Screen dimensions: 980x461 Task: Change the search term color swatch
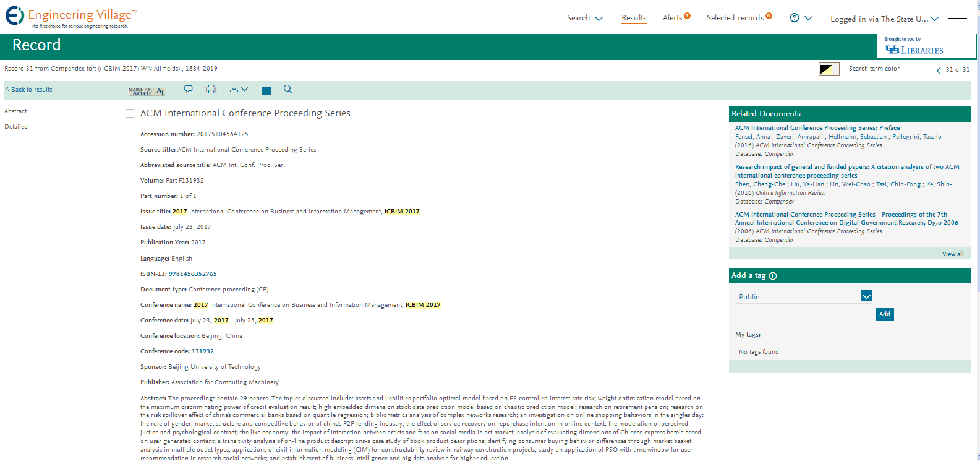tap(829, 69)
